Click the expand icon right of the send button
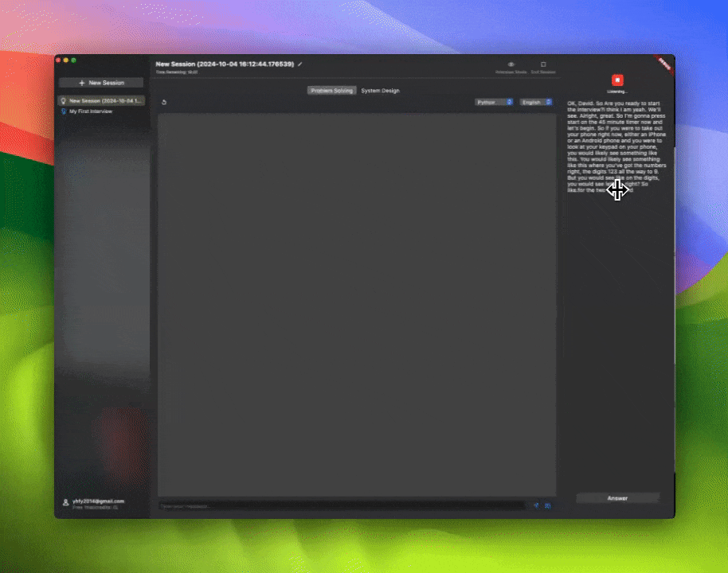Viewport: 728px width, 573px height. pyautogui.click(x=547, y=505)
